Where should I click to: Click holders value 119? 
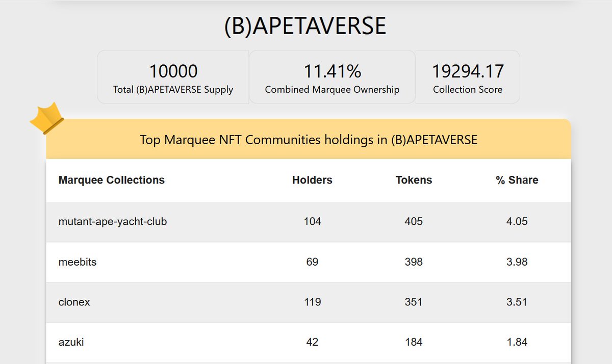coord(312,302)
